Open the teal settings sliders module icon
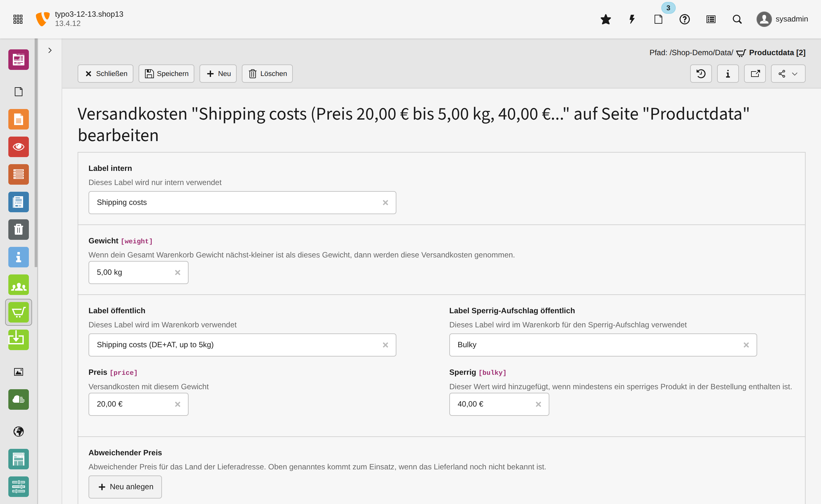Image resolution: width=821 pixels, height=504 pixels. [18, 487]
